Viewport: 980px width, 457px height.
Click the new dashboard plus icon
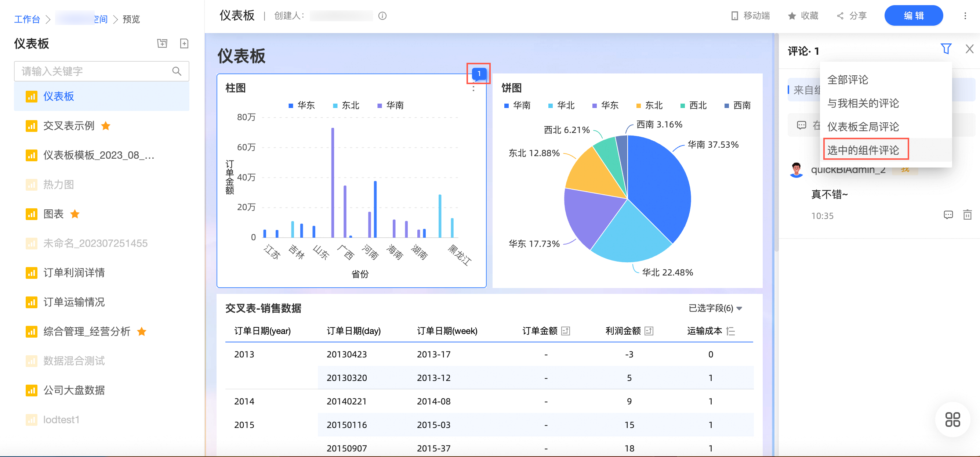coord(184,43)
